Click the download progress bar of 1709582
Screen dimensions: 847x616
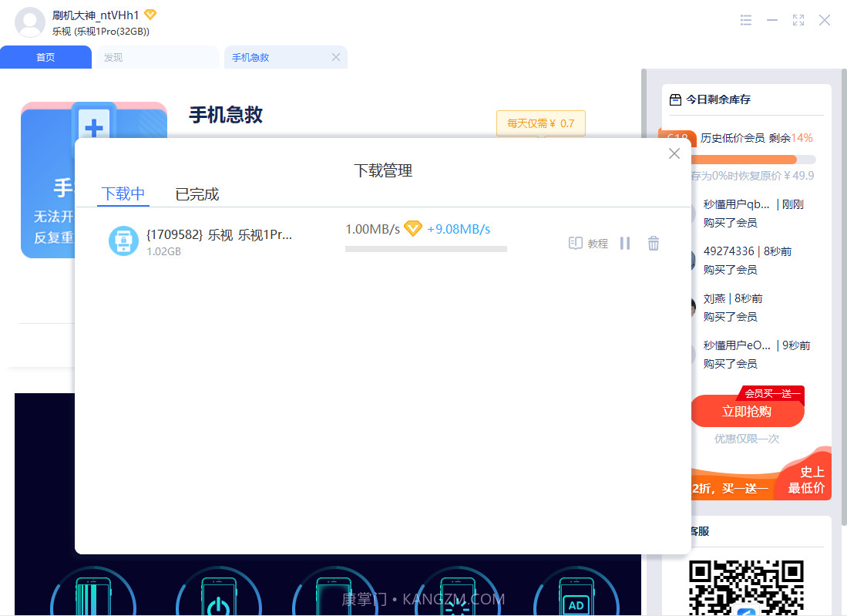pos(425,249)
